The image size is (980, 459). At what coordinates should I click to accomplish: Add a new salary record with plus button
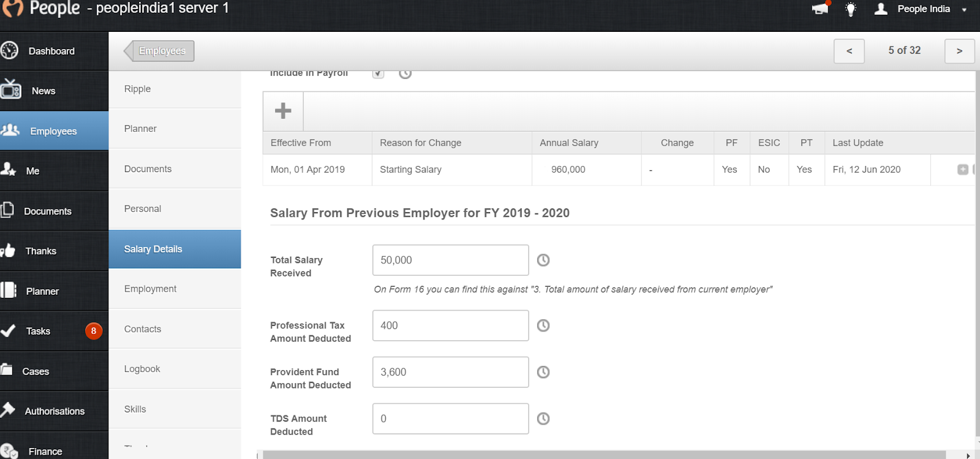click(283, 111)
